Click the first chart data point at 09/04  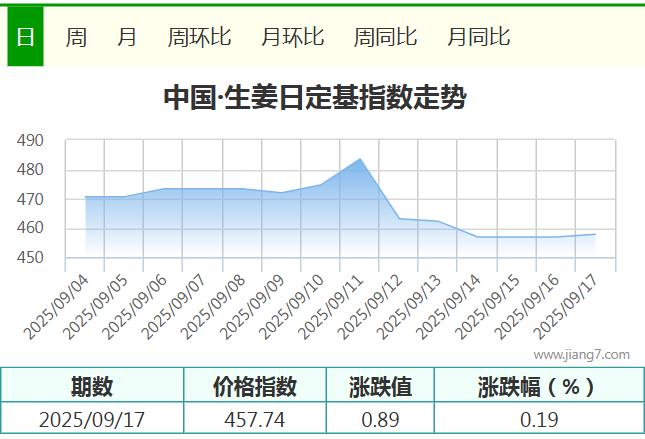86,197
